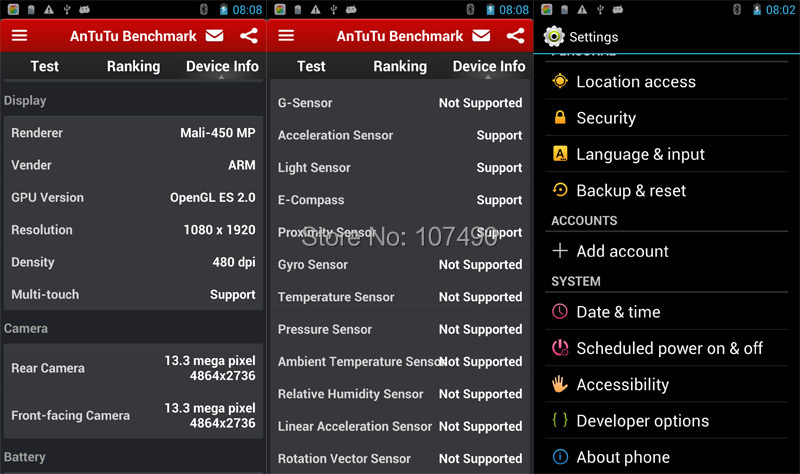Tap mail icon in middle AnTuTu screen

(481, 35)
